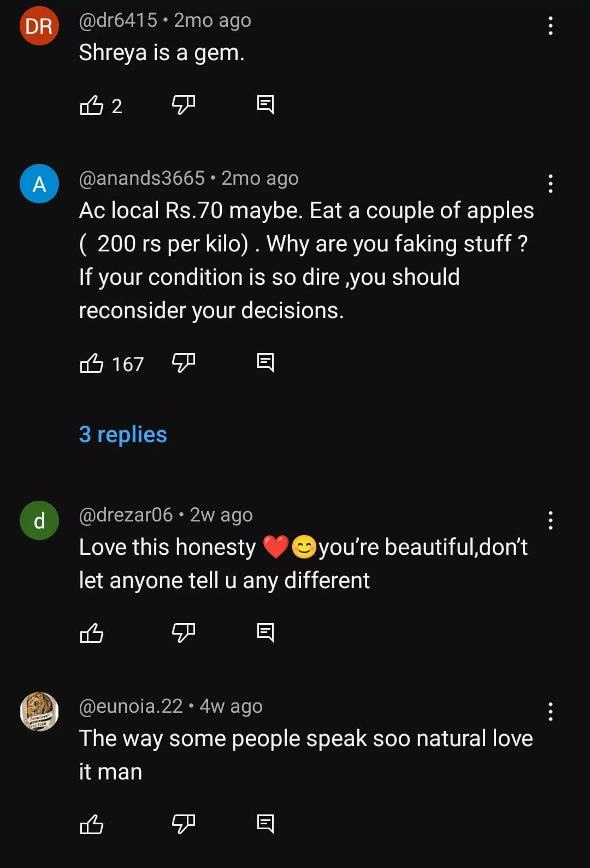Image resolution: width=590 pixels, height=868 pixels.
Task: Like the comment by @drezar06
Action: click(x=92, y=633)
